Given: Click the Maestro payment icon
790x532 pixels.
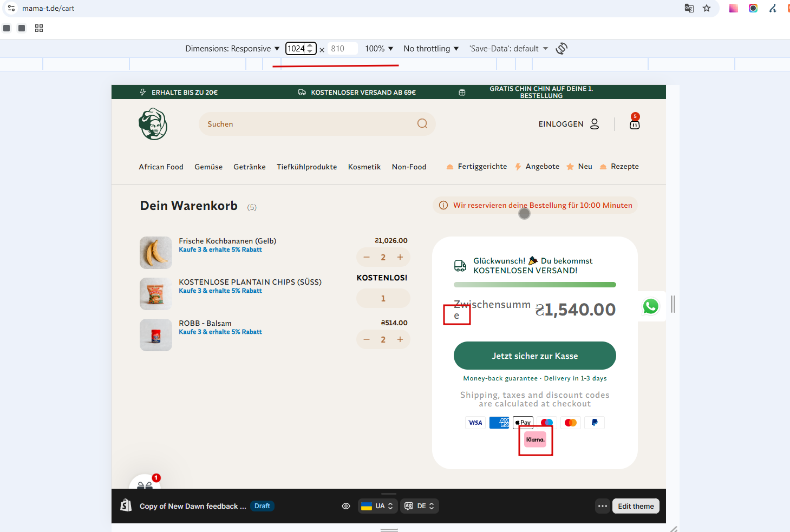Looking at the screenshot, I should coord(547,423).
